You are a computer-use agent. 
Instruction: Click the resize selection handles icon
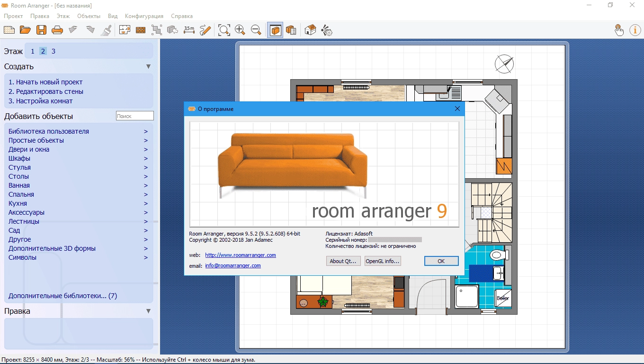tap(157, 30)
